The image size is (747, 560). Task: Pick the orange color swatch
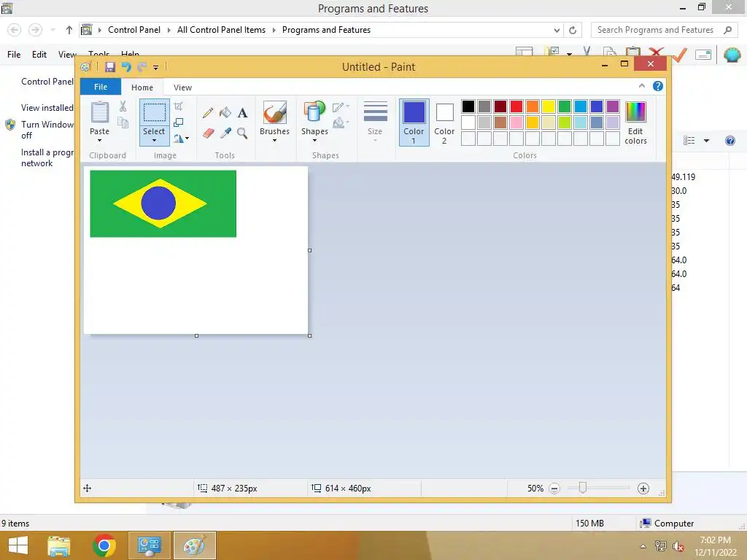533,106
